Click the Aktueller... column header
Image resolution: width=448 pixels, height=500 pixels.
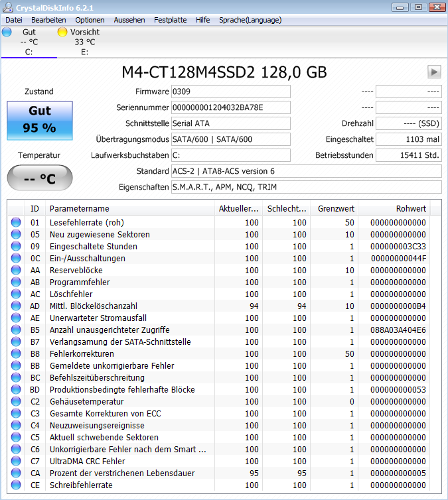point(239,208)
